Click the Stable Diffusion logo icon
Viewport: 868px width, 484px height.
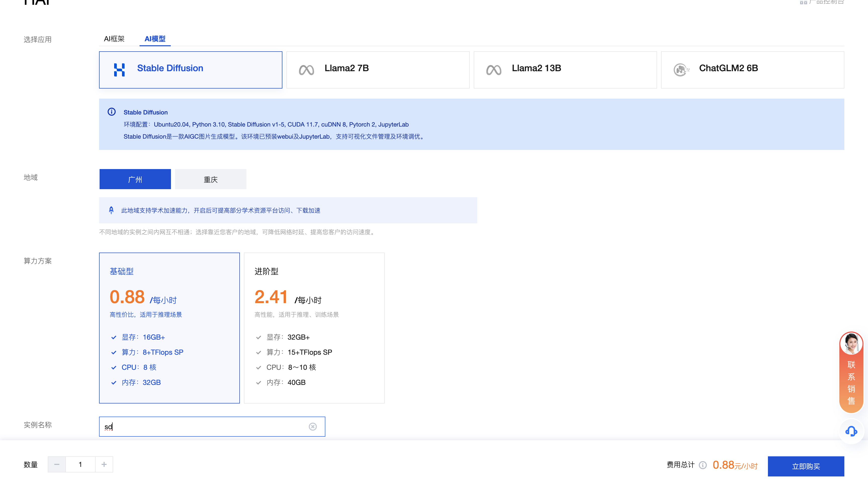pos(119,70)
